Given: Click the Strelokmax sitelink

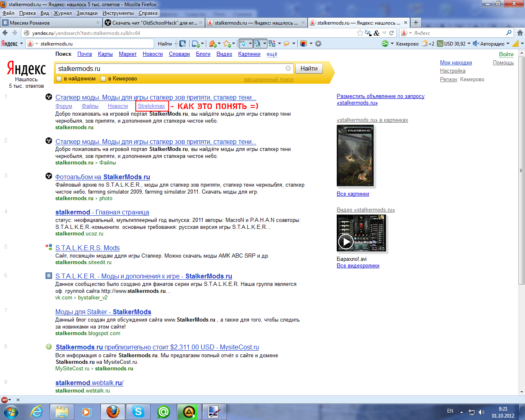Looking at the screenshot, I should [151, 106].
